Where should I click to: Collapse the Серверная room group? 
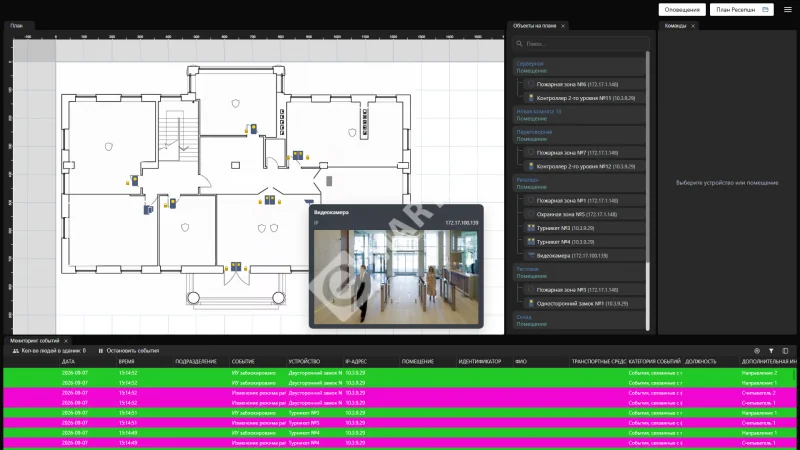point(579,67)
